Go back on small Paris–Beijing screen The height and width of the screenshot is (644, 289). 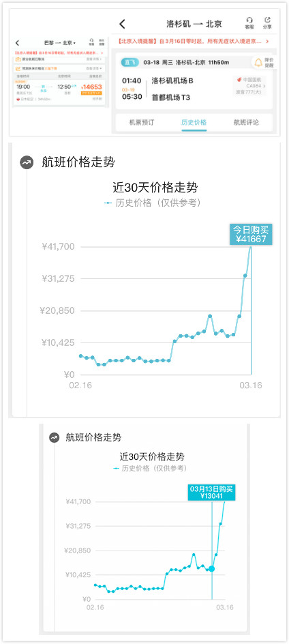tap(17, 43)
